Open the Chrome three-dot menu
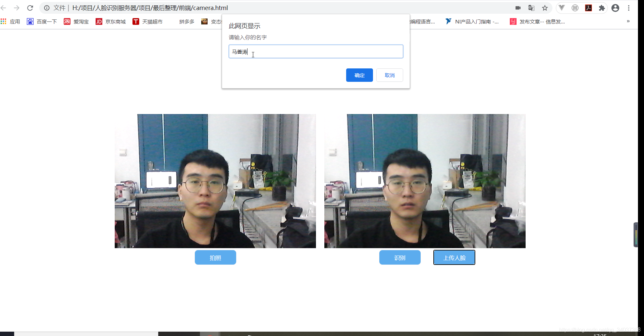644x336 pixels. point(629,8)
